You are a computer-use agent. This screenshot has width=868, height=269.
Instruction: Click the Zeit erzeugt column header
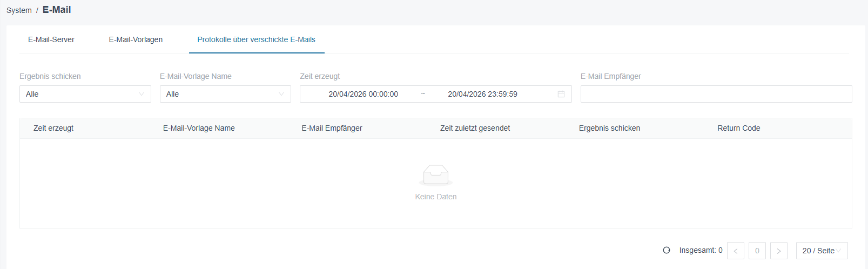tap(53, 128)
